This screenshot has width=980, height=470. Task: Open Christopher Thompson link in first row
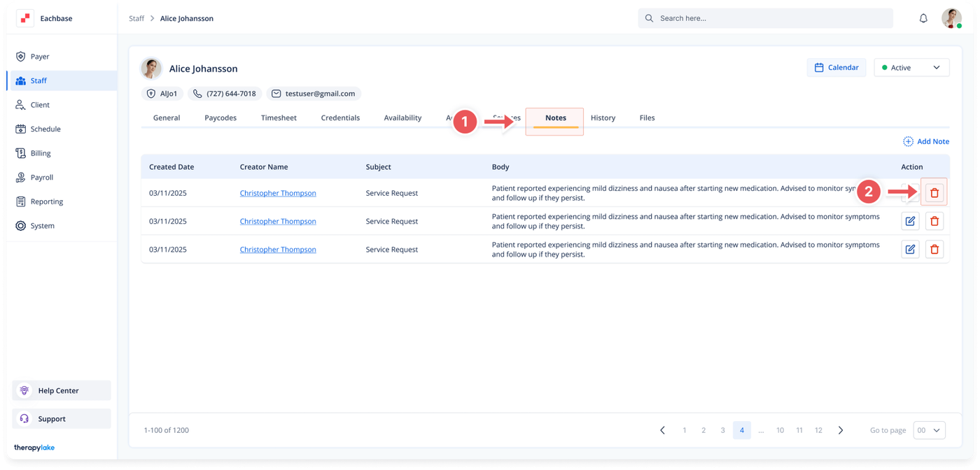tap(278, 193)
